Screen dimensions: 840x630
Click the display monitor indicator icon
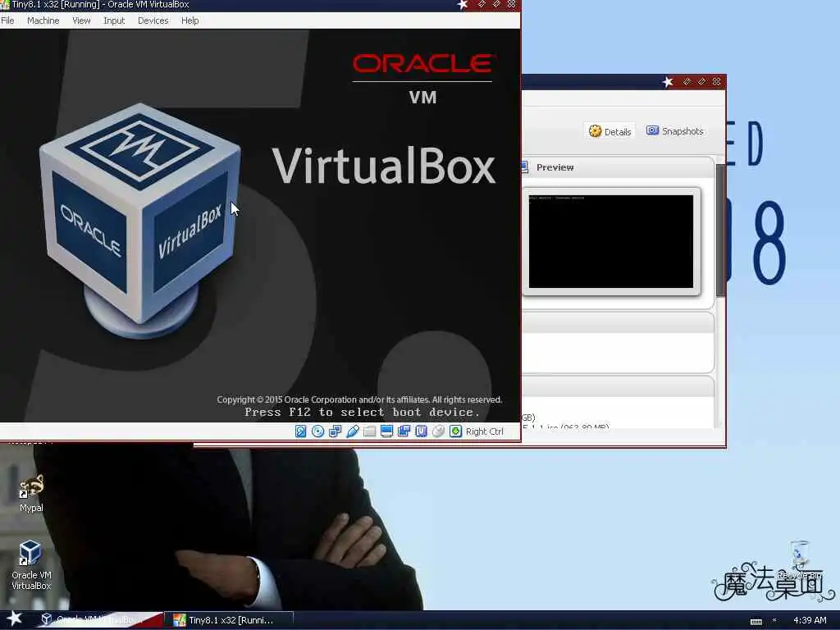(387, 431)
